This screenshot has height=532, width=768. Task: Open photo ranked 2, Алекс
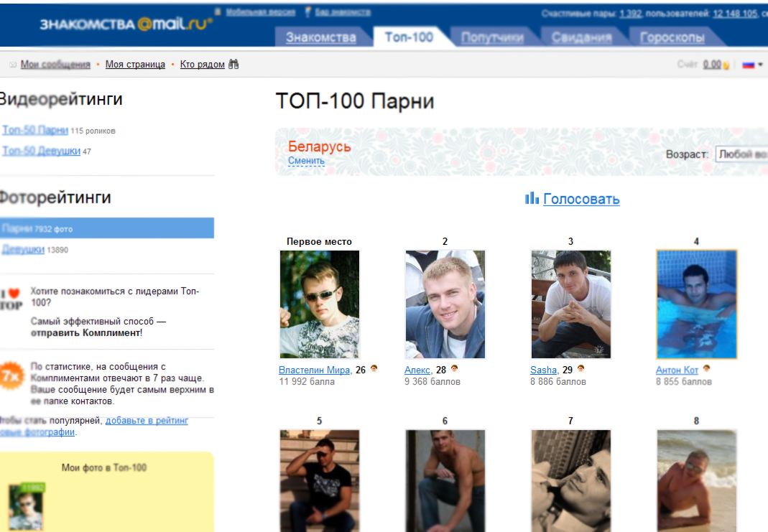pyautogui.click(x=445, y=304)
